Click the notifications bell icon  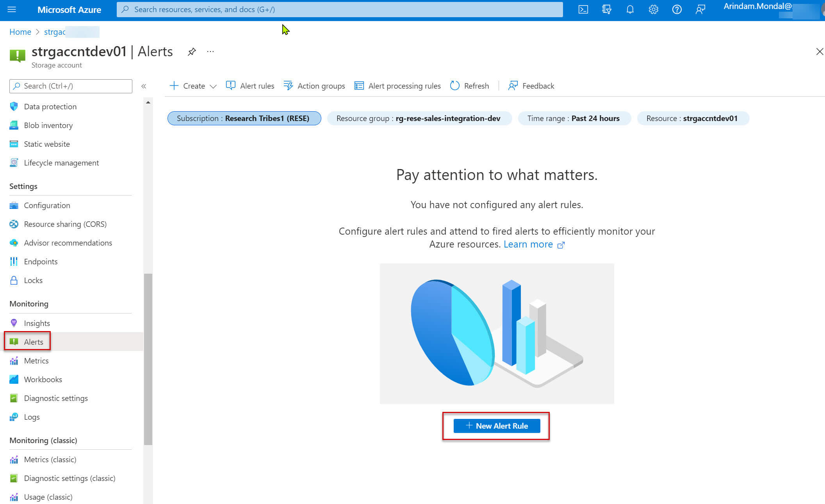(630, 9)
